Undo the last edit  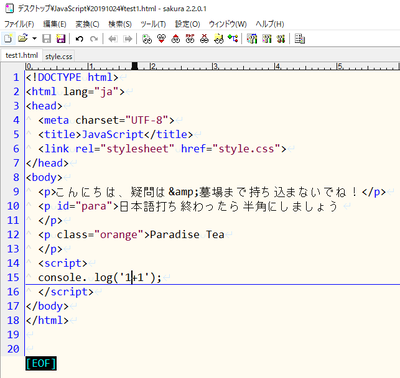tap(79, 39)
